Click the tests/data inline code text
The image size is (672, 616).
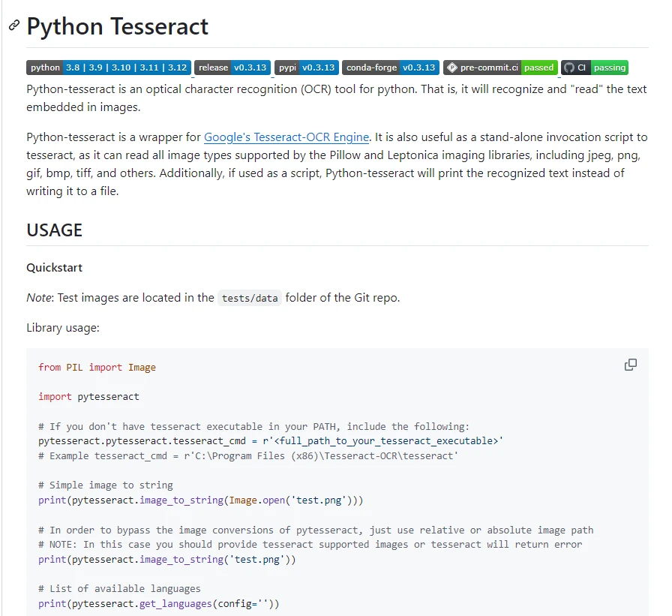click(250, 298)
